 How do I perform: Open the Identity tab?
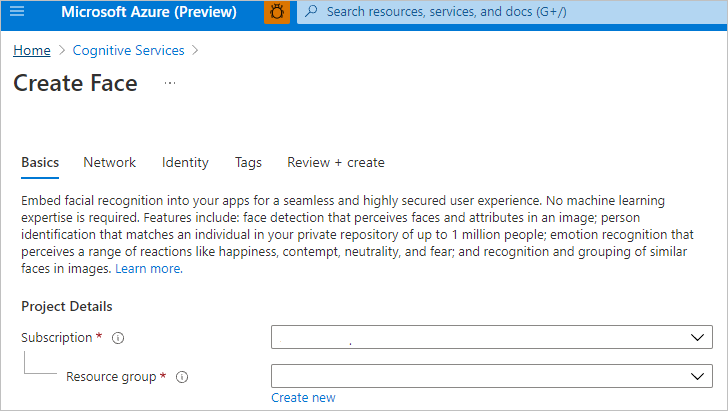(185, 162)
